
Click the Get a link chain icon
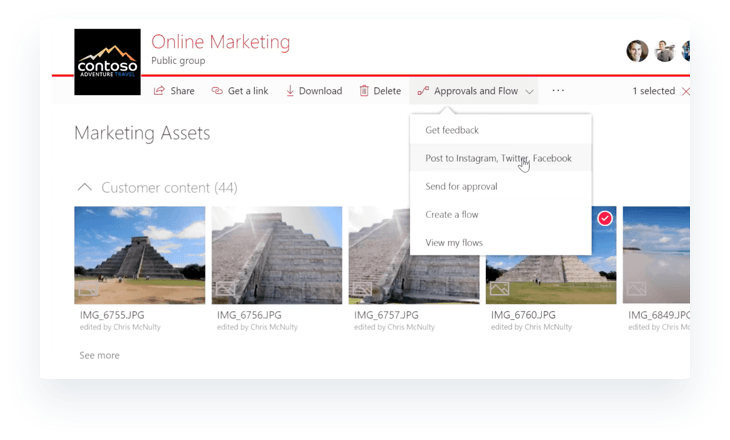click(x=217, y=91)
